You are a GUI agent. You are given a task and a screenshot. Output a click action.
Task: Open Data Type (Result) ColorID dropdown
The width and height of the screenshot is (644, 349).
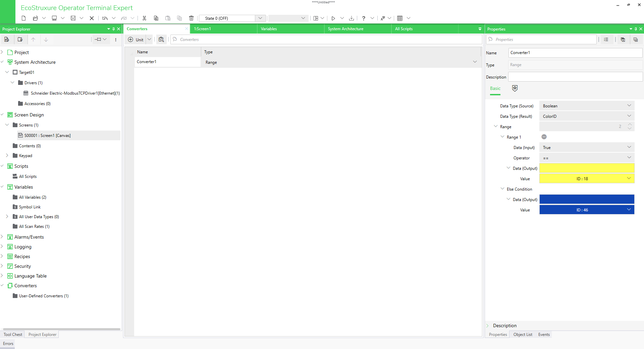pos(629,116)
